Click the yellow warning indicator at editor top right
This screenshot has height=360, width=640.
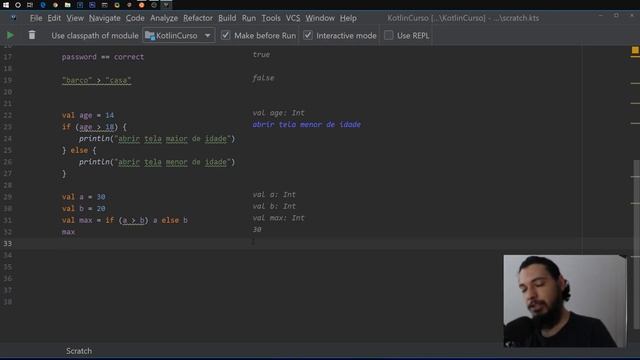(635, 50)
